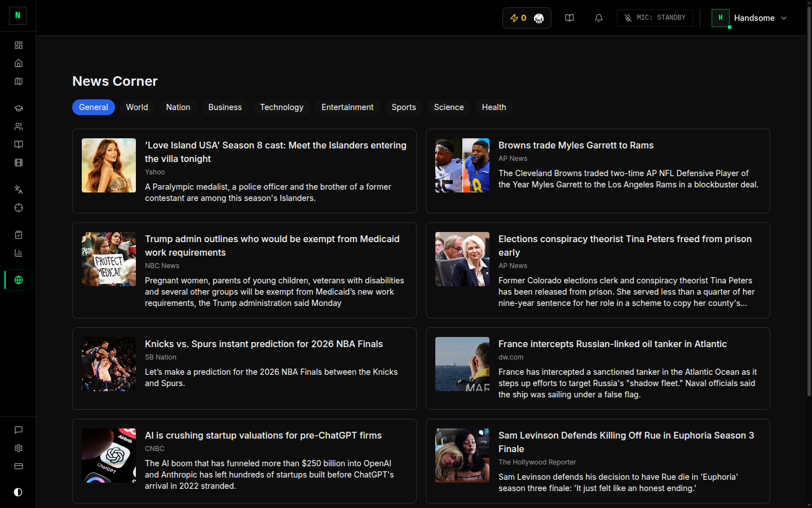The height and width of the screenshot is (508, 812).
Task: Open the book icon in the top bar
Action: click(570, 18)
